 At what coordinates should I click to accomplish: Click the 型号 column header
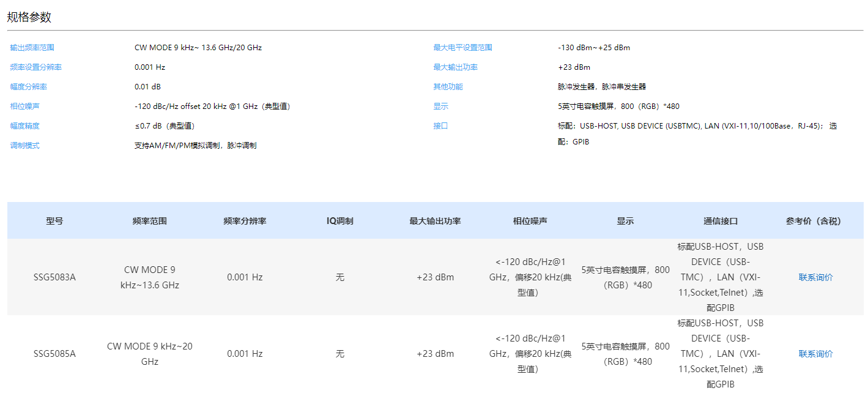pyautogui.click(x=54, y=221)
